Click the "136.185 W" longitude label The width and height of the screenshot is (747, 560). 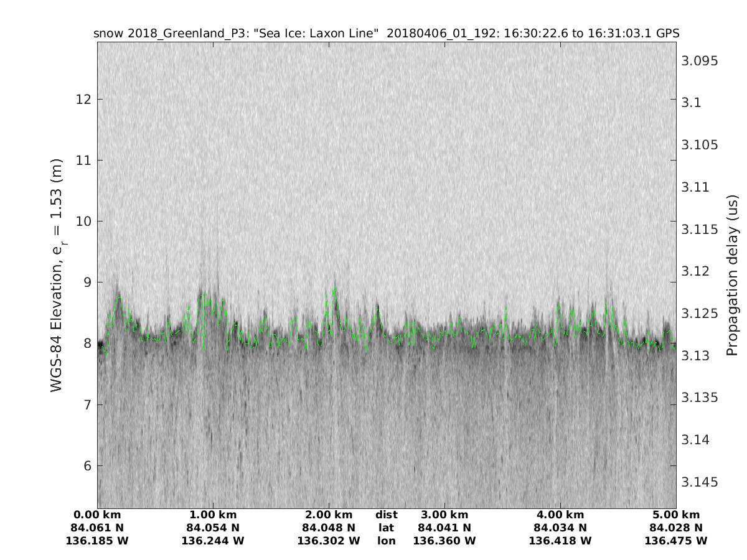(97, 541)
